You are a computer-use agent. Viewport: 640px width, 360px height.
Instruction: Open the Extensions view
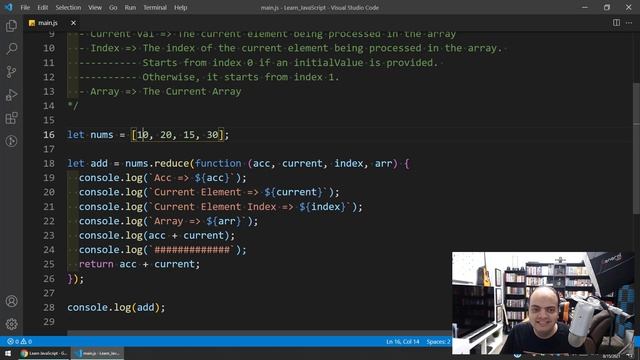point(11,118)
